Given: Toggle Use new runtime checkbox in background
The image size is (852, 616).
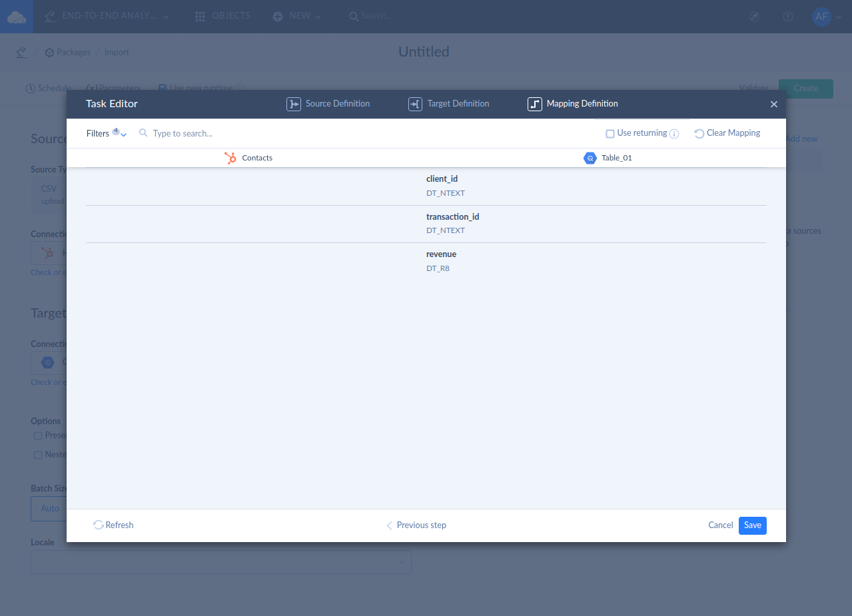Looking at the screenshot, I should [x=163, y=87].
